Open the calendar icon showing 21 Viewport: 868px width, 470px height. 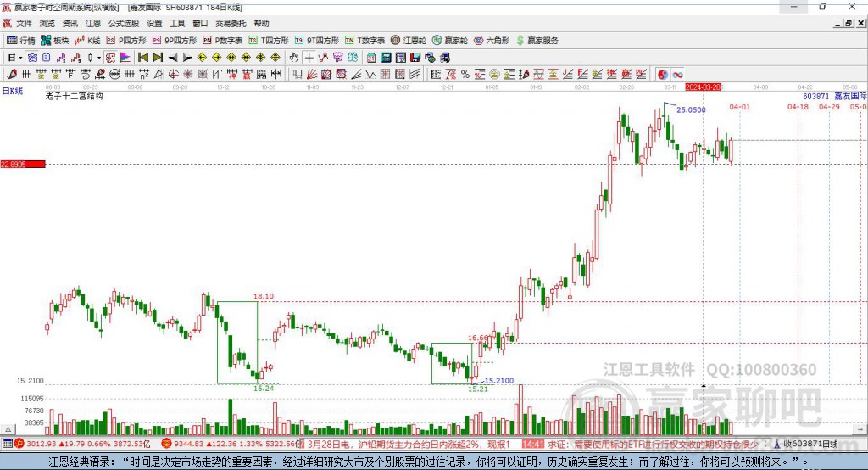371,58
